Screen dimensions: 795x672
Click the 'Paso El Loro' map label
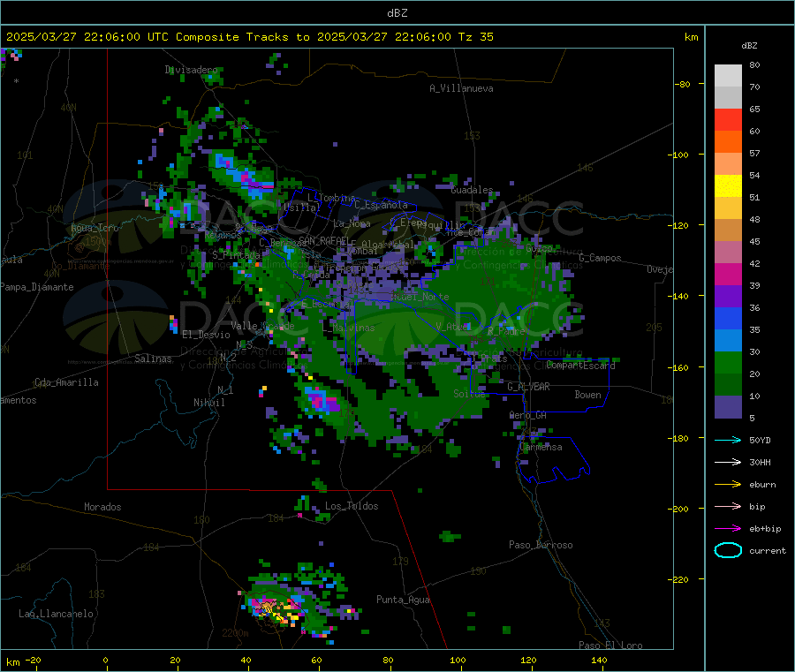610,646
